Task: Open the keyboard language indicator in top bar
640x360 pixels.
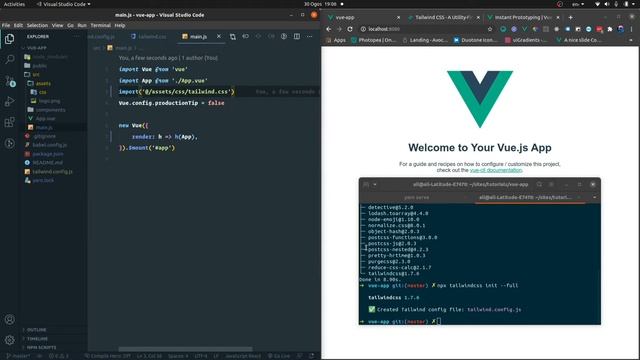Action: (578, 4)
